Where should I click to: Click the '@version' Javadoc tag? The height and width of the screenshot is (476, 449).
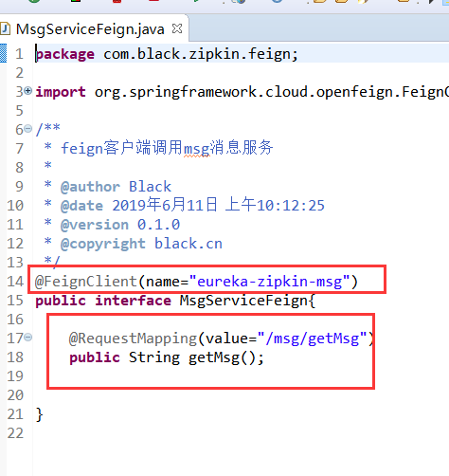pos(95,225)
